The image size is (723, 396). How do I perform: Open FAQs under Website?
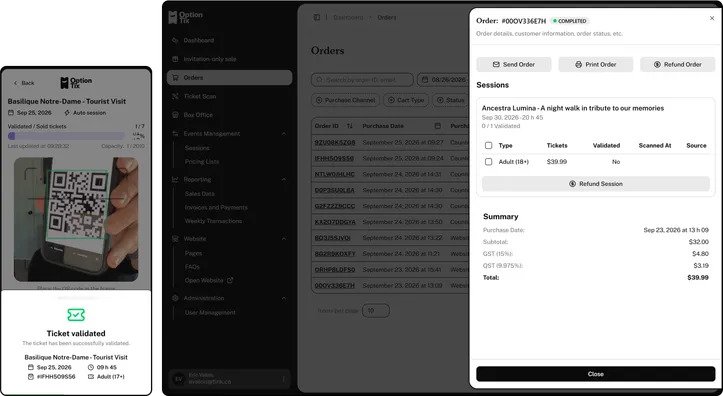192,267
